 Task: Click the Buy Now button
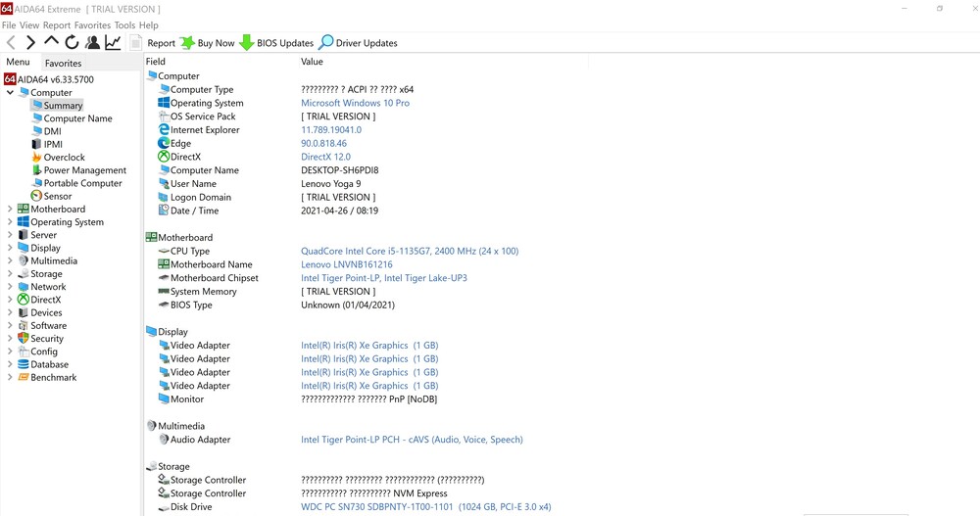207,43
